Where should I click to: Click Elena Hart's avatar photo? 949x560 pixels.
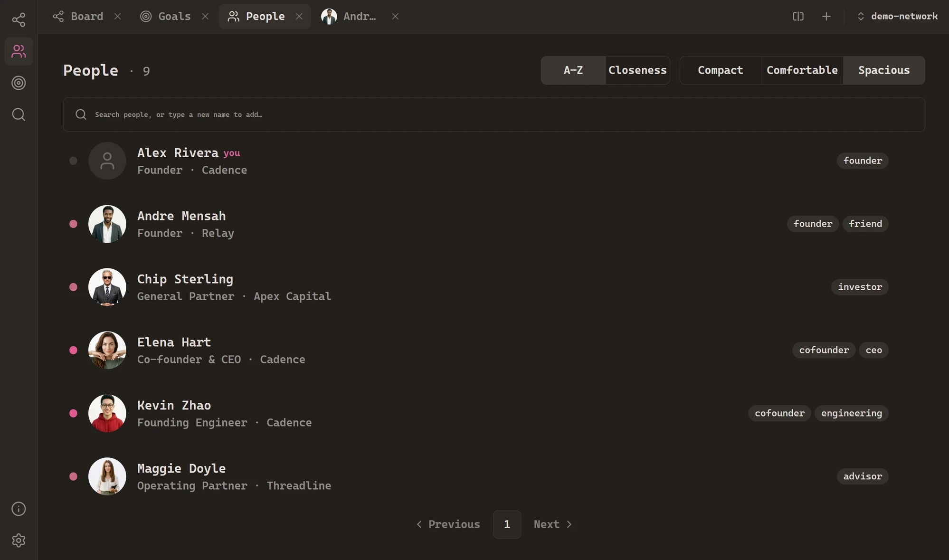[x=107, y=350]
